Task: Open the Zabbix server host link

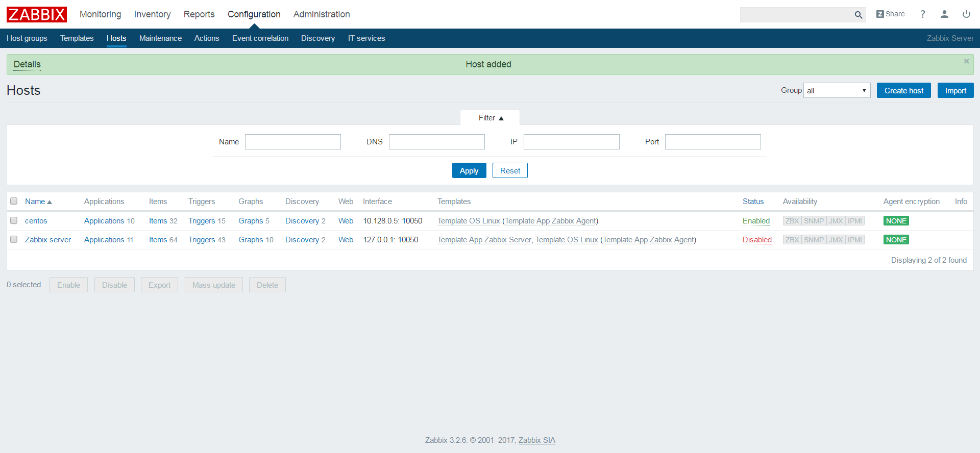Action: pos(48,240)
